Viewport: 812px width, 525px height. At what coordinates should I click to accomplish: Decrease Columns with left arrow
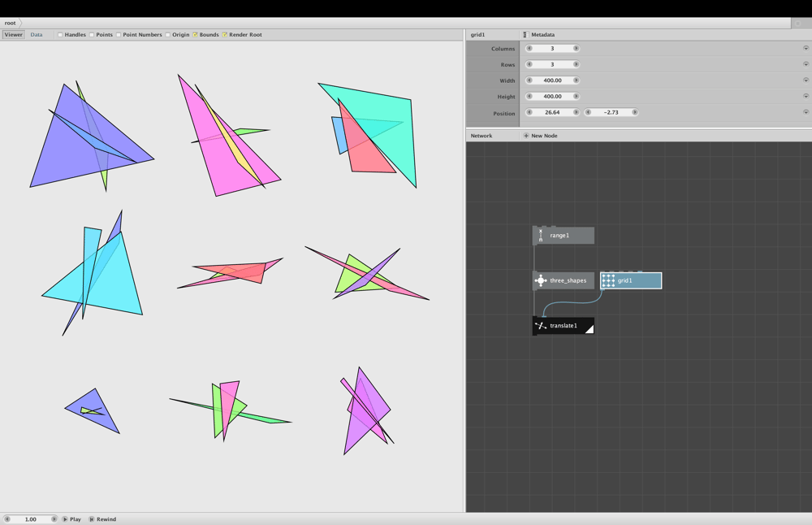tap(529, 48)
